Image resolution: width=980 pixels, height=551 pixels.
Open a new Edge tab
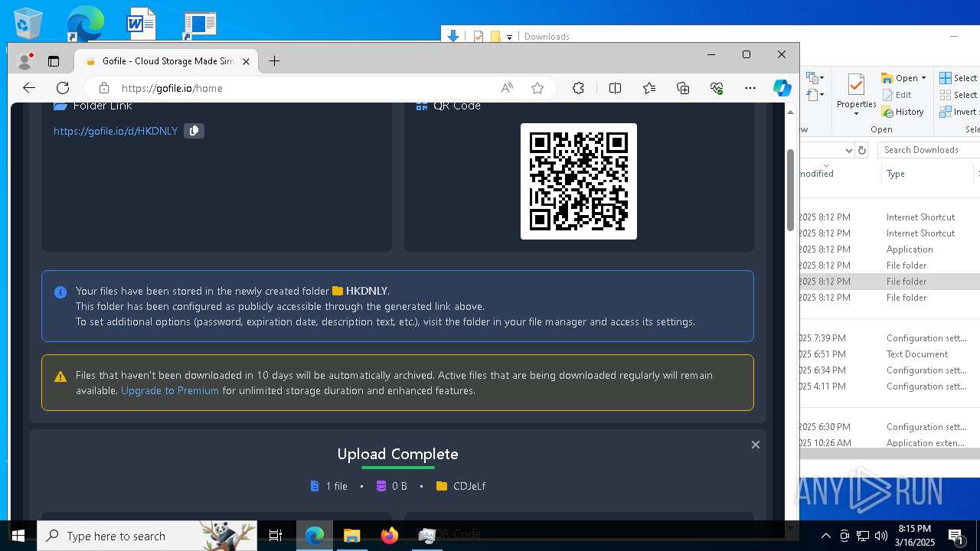pyautogui.click(x=274, y=61)
